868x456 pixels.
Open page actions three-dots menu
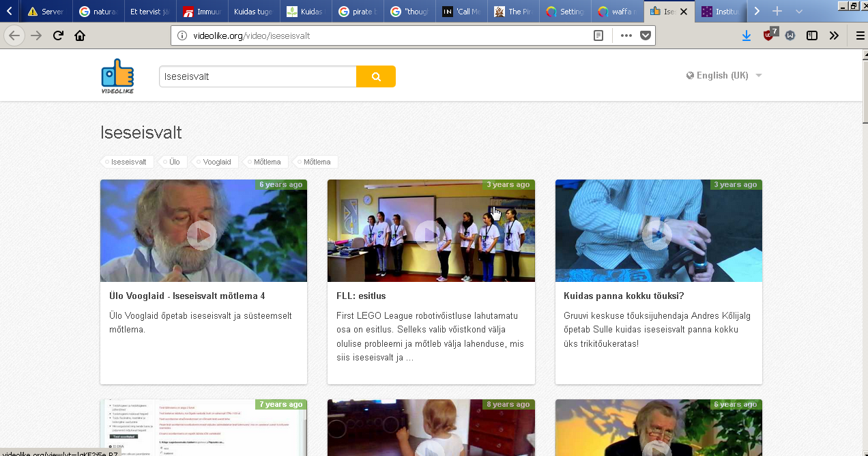626,35
